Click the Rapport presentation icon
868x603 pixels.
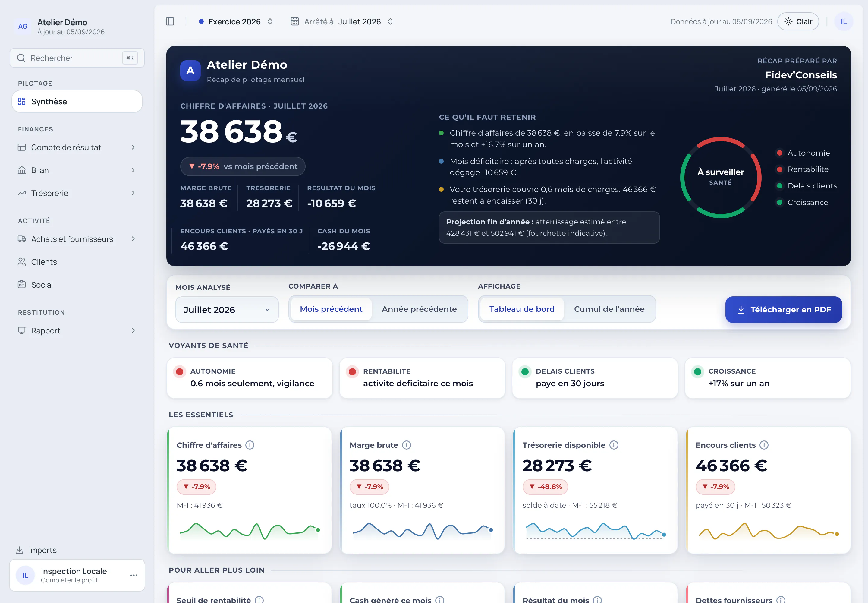coord(22,330)
